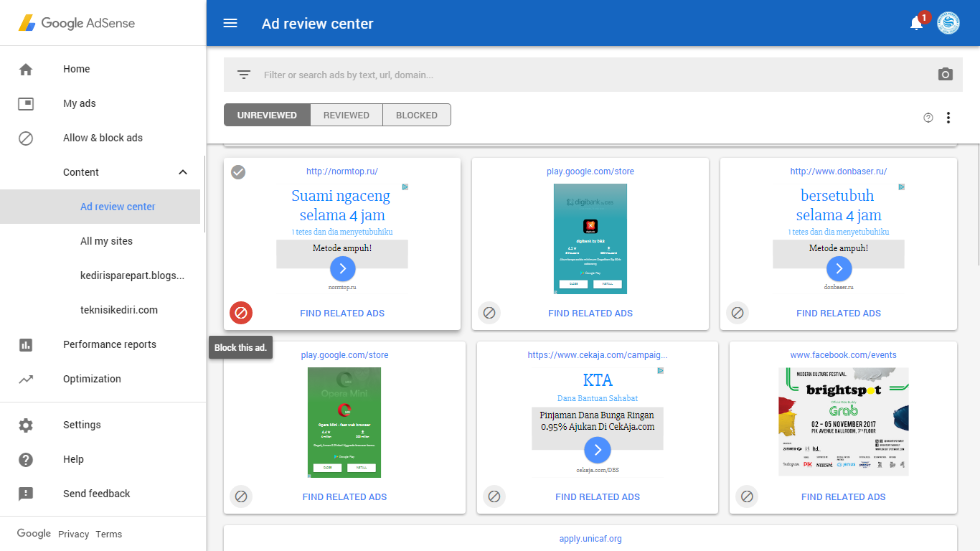Click the Allow & block ads icon
980x551 pixels.
(x=26, y=138)
